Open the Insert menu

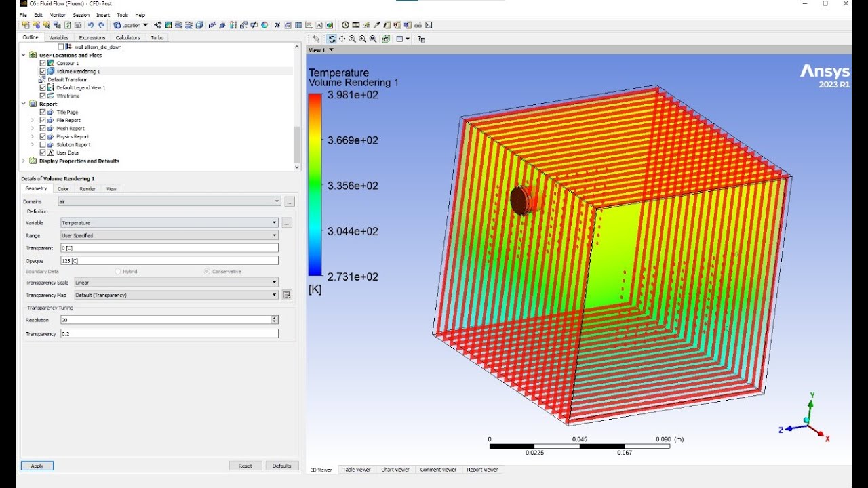tap(103, 15)
